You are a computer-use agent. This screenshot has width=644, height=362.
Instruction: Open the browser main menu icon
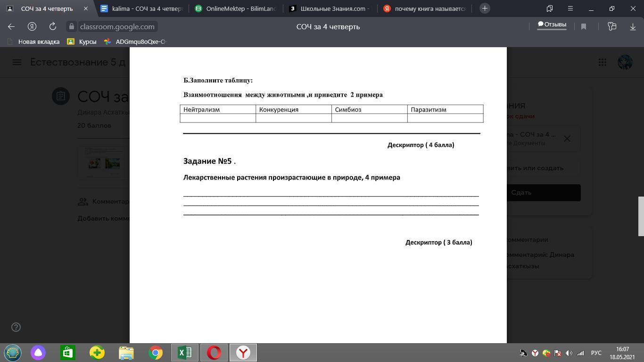pyautogui.click(x=570, y=8)
